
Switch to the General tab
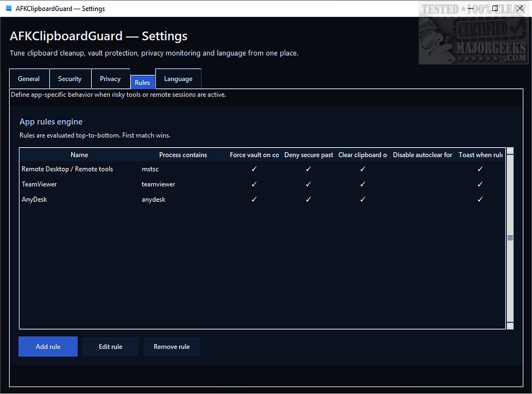[29, 79]
